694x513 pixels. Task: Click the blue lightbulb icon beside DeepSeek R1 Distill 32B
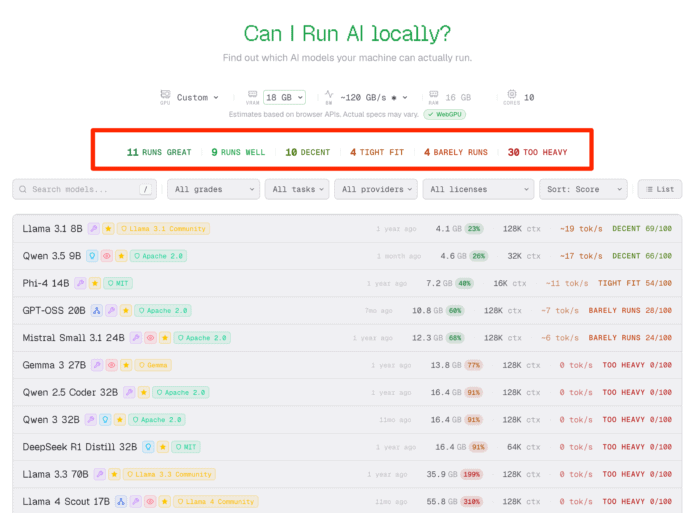coord(148,447)
